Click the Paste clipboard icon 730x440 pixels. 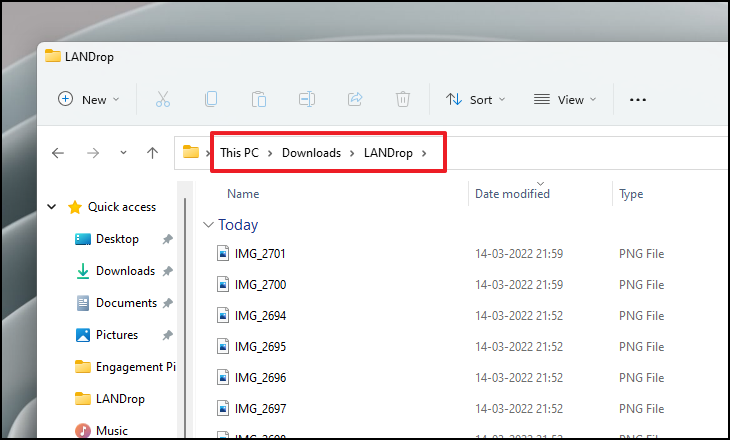(x=259, y=99)
